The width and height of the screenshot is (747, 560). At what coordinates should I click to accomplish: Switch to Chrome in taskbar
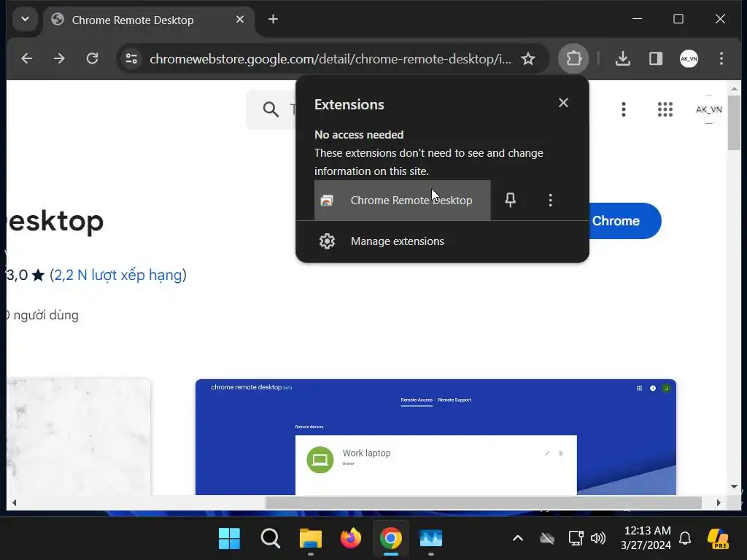(391, 539)
